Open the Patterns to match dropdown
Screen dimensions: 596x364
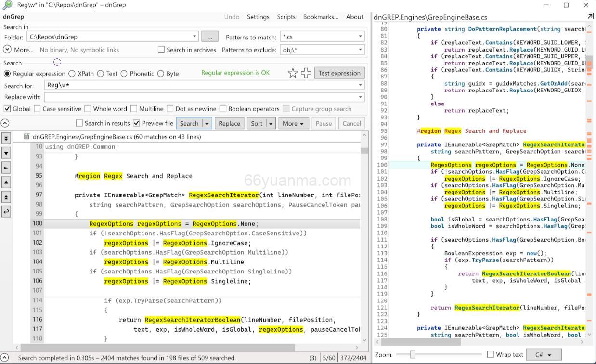[x=360, y=37]
